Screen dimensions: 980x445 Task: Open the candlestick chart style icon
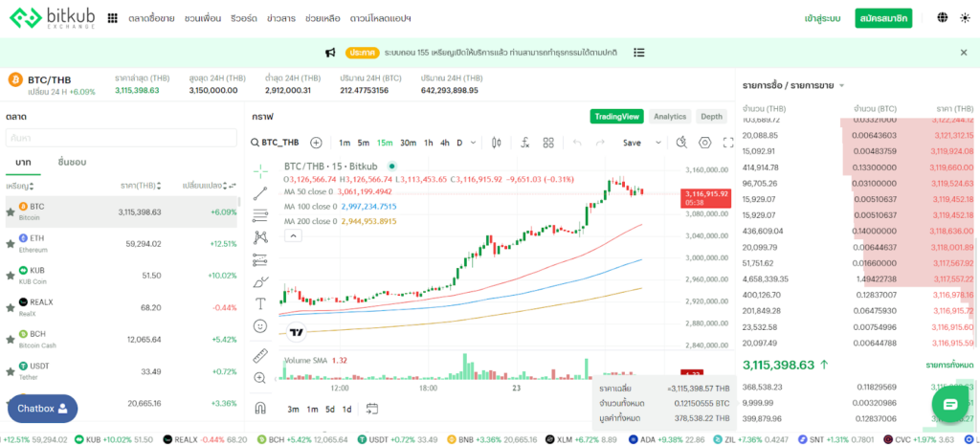(x=495, y=143)
